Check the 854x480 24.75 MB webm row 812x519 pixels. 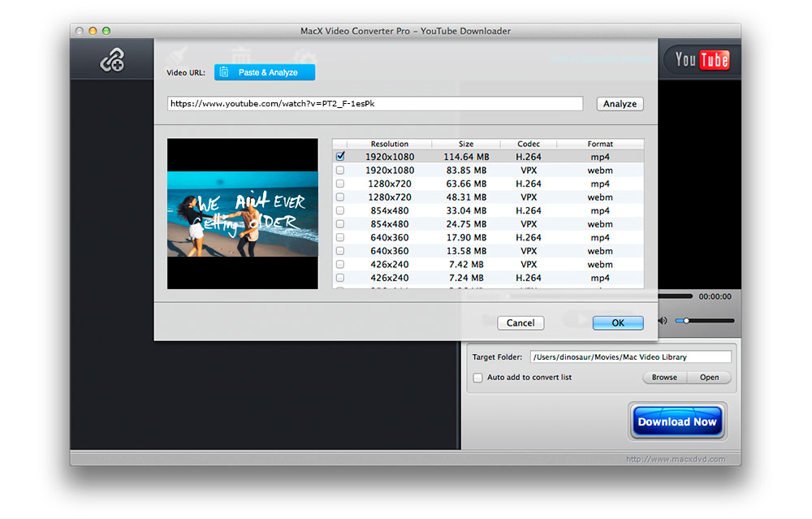tap(340, 223)
